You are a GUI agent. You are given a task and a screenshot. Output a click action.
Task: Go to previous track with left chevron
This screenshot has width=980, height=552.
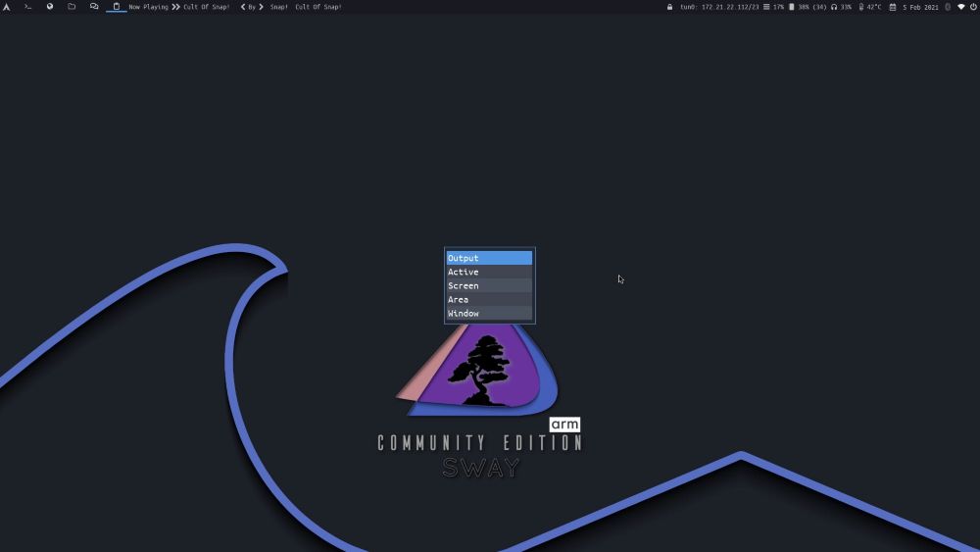pos(243,7)
